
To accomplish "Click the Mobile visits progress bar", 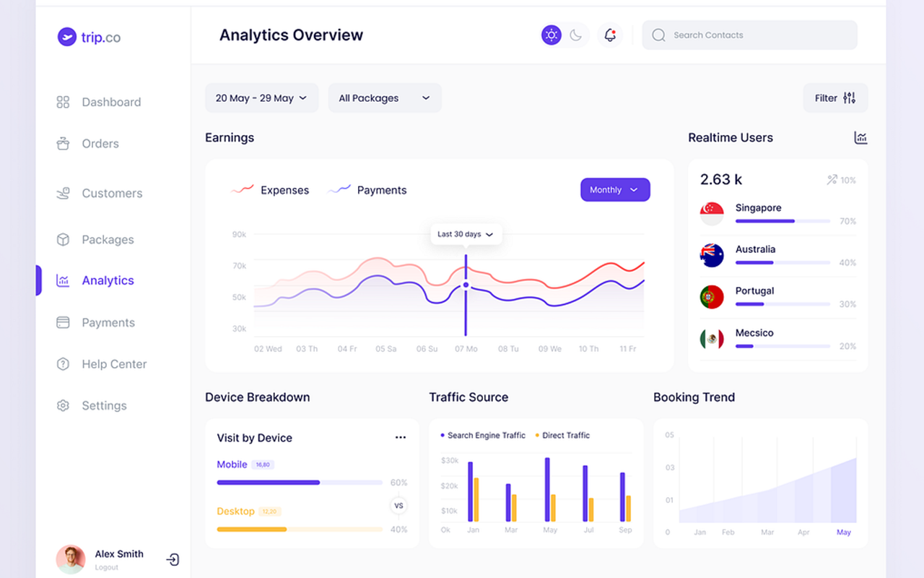I will click(x=299, y=482).
